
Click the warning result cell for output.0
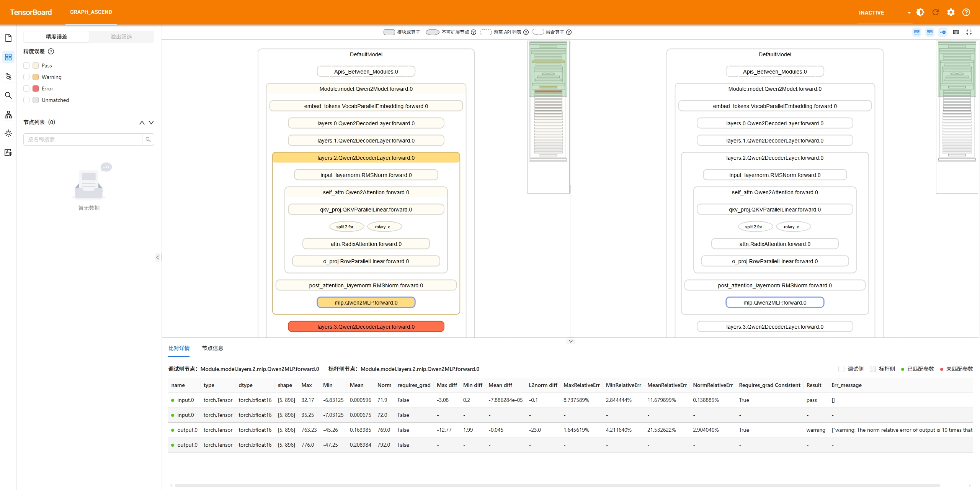click(x=816, y=430)
